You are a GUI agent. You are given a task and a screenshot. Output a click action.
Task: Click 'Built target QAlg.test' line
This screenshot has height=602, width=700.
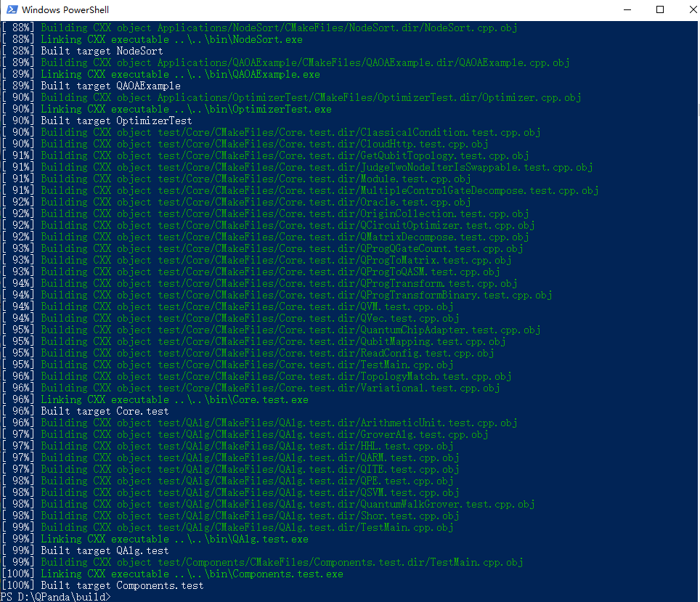(85, 550)
